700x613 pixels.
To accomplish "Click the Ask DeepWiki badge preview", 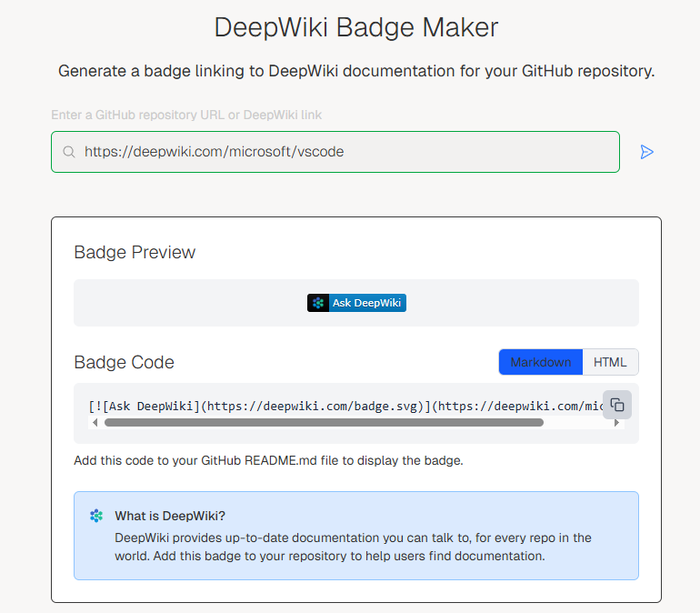I will pos(356,303).
